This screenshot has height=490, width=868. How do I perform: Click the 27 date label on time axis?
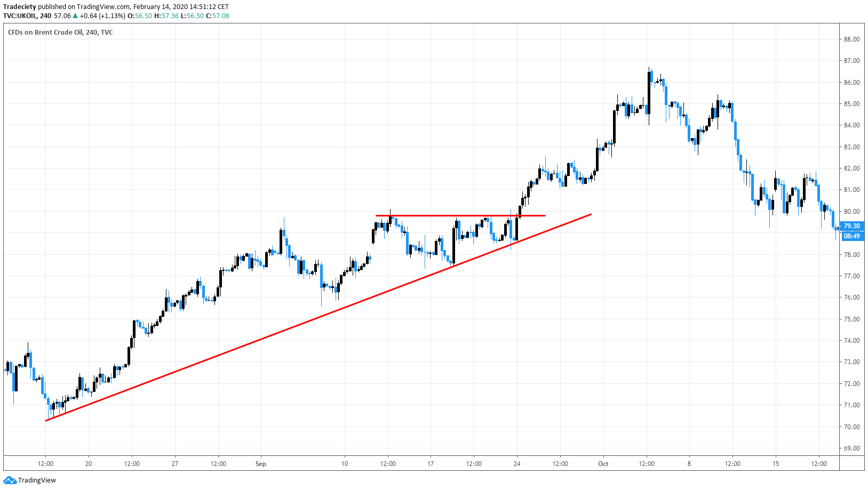point(175,464)
